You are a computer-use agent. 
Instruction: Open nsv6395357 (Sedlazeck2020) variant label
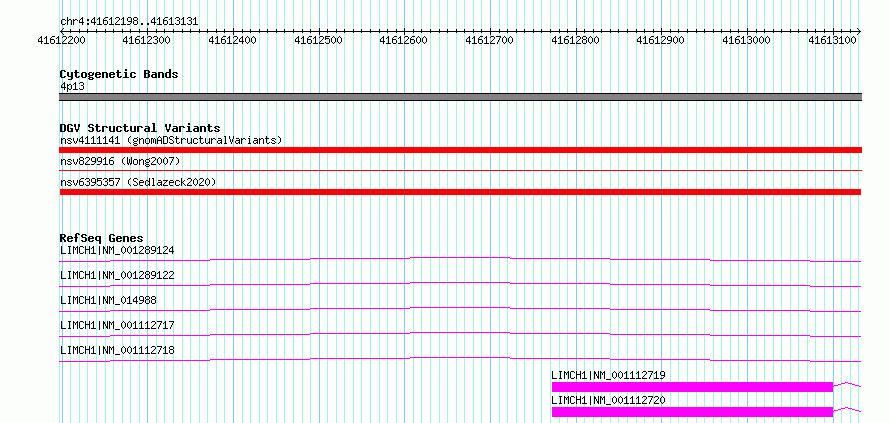point(138,182)
